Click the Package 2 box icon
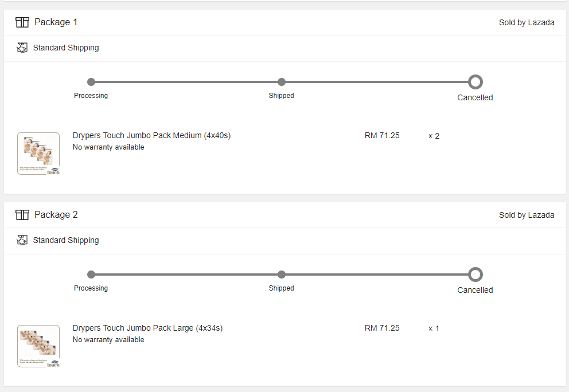This screenshot has height=392, width=569. (x=22, y=215)
